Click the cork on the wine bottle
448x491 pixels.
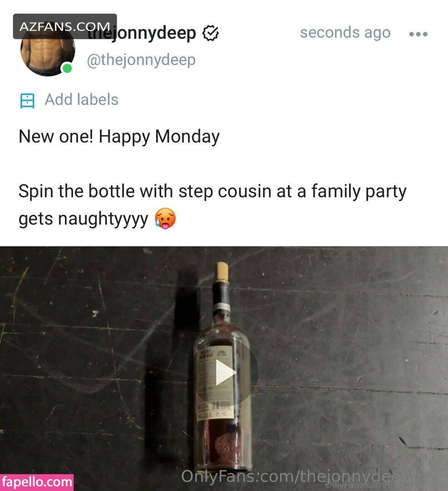click(x=223, y=271)
